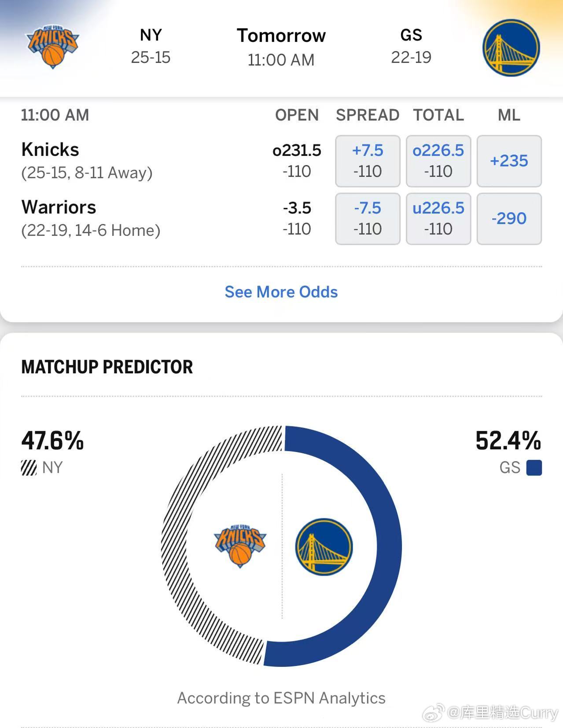Click the striped NY legend icon

tap(29, 467)
